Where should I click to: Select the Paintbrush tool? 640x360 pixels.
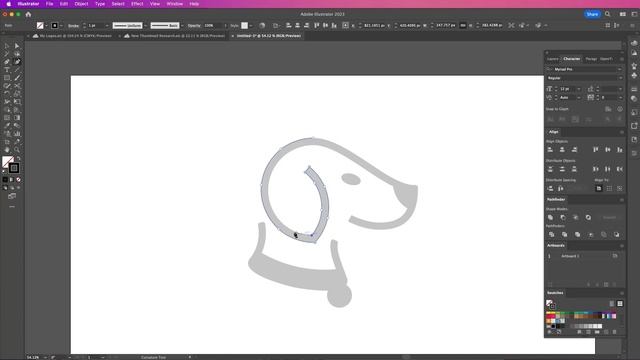17,78
